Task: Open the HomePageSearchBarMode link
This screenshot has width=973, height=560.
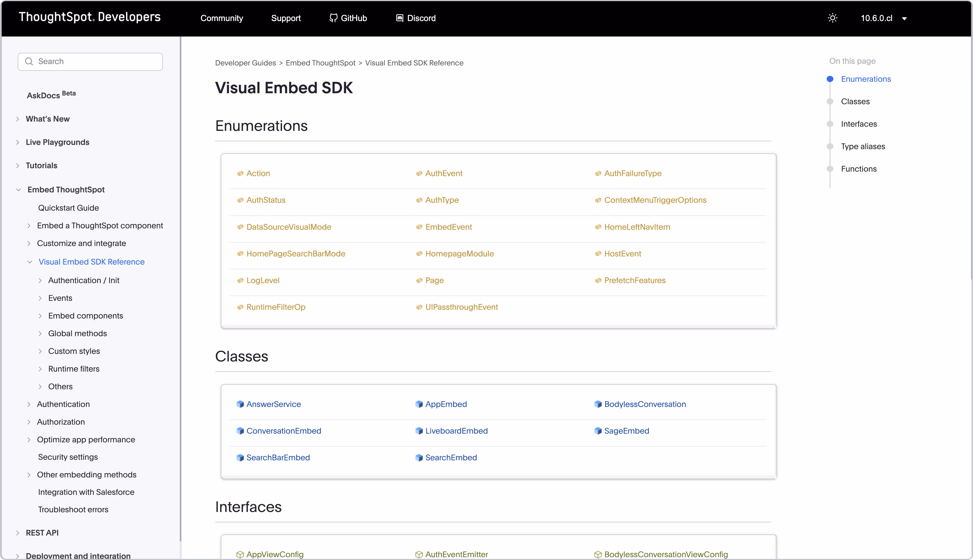Action: click(x=296, y=254)
